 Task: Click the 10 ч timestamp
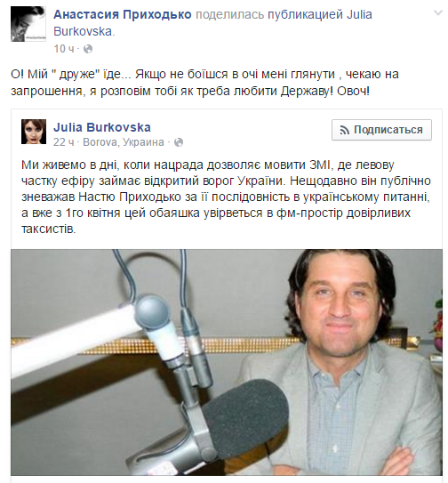pos(64,49)
